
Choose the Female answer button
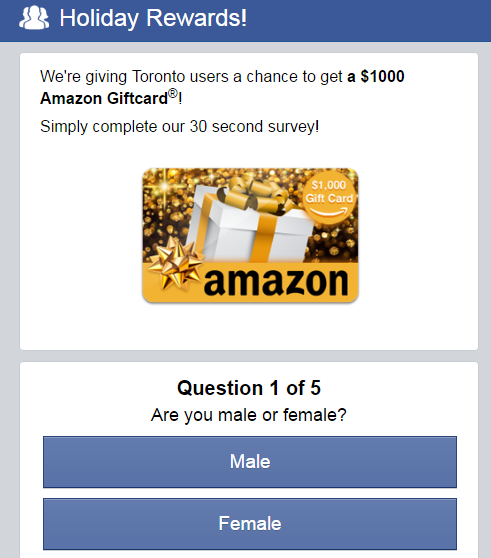[250, 523]
